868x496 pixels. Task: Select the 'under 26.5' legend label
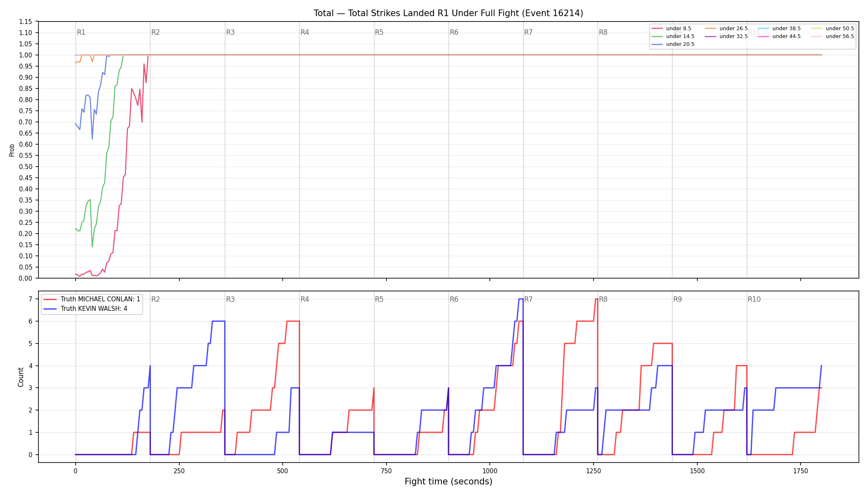pyautogui.click(x=734, y=29)
